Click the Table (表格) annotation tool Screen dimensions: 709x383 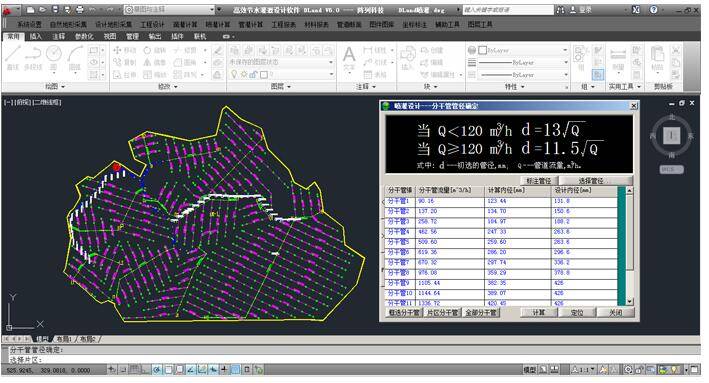pyautogui.click(x=375, y=75)
